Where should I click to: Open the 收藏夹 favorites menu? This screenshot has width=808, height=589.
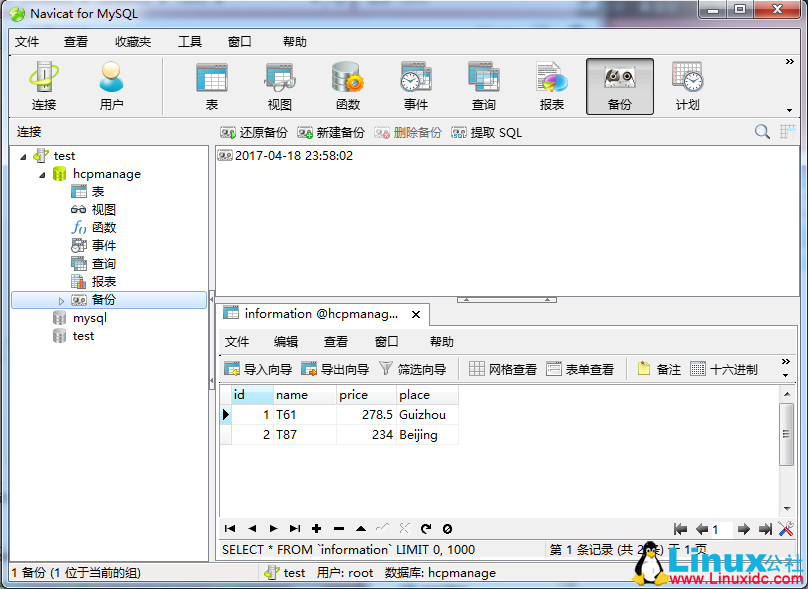click(133, 42)
